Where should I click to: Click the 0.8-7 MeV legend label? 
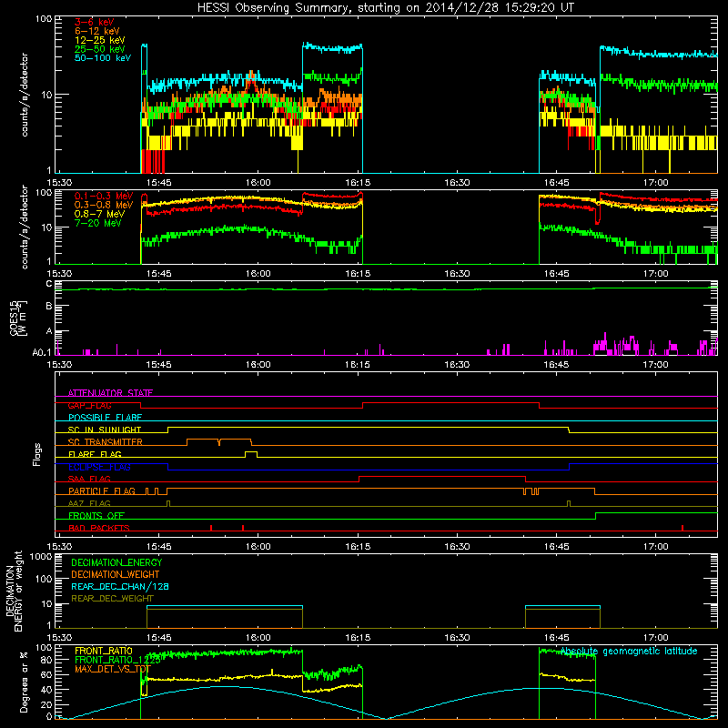[99, 214]
